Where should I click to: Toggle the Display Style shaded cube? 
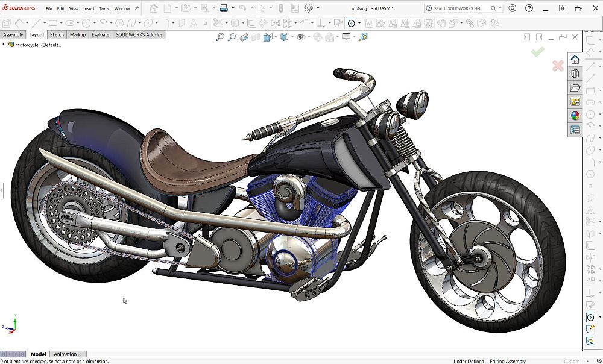click(x=285, y=36)
